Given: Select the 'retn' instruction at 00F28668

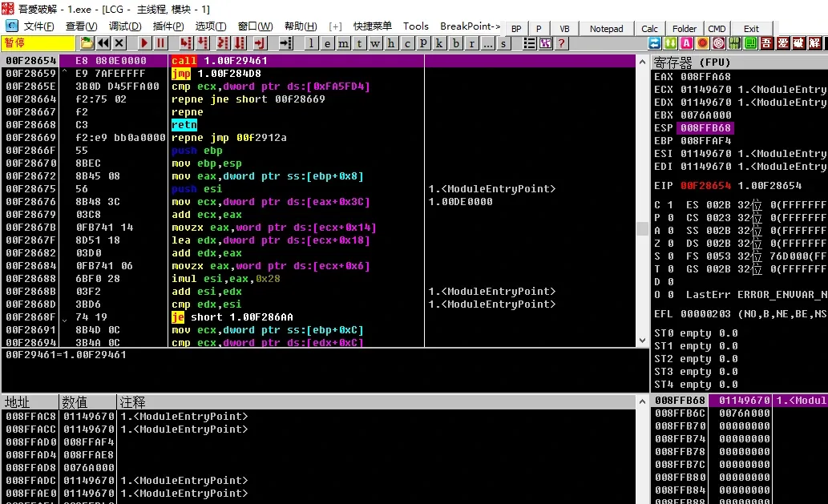Looking at the screenshot, I should pyautogui.click(x=184, y=125).
